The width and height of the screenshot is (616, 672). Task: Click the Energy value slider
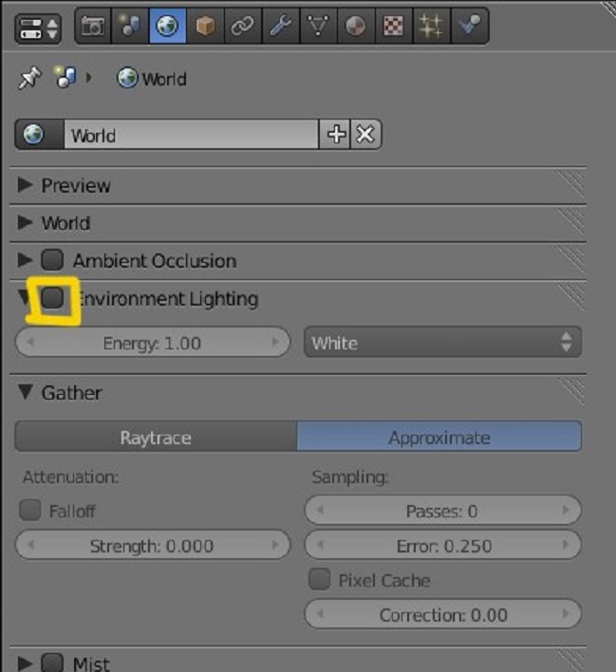click(x=152, y=343)
